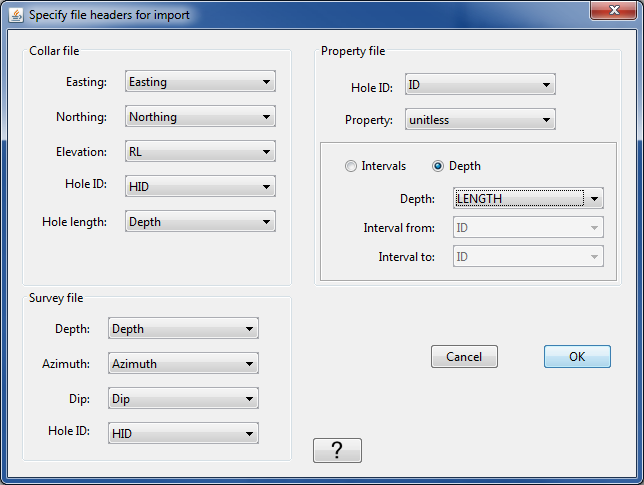Open the Property file Hole ID dropdown

click(480, 84)
